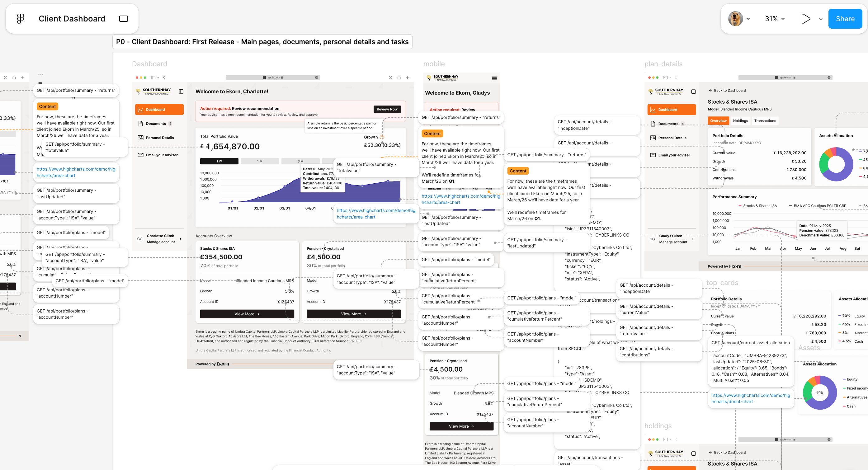Switch to the Transactions tab in plan-details
The height and width of the screenshot is (470, 868).
765,121
